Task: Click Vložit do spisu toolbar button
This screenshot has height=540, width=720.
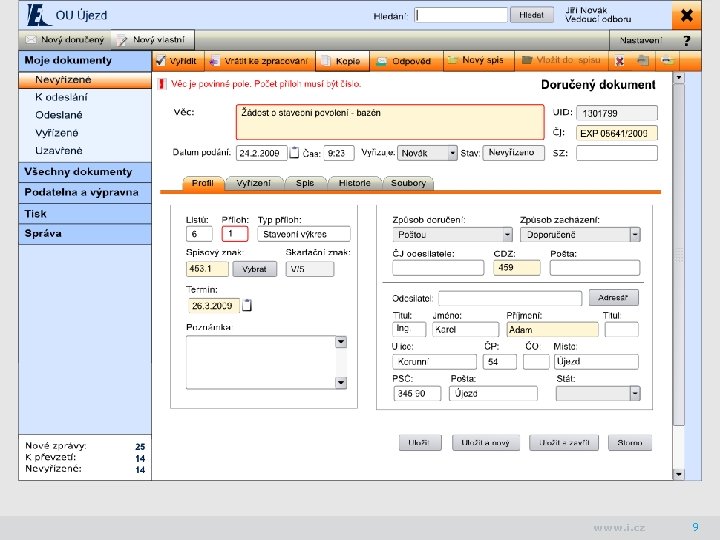Action: pyautogui.click(x=561, y=61)
